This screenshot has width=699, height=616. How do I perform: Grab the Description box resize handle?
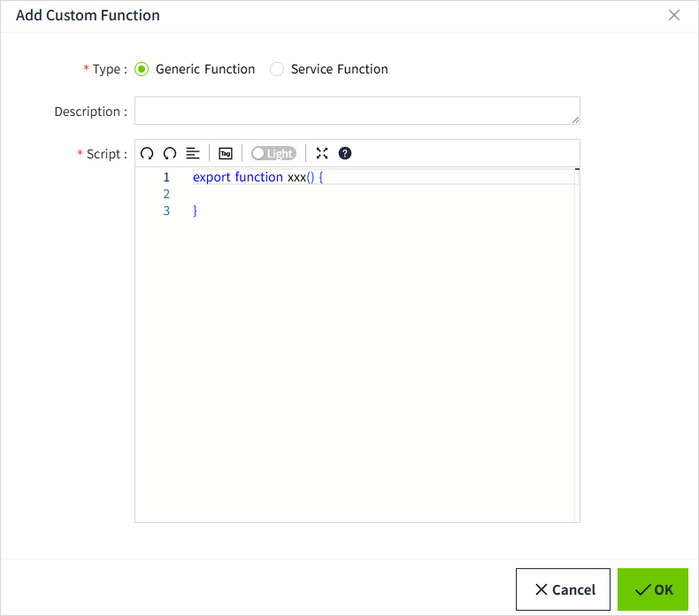tap(575, 119)
